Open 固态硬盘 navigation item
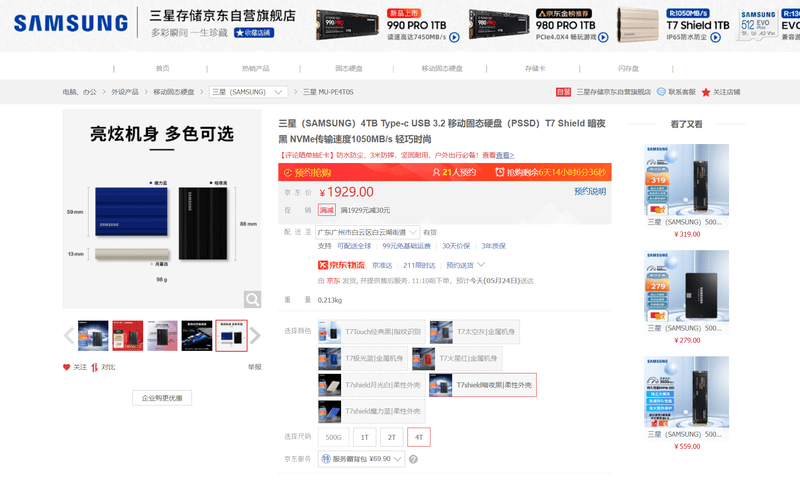Viewport: 800px width, 480px height. coord(348,68)
